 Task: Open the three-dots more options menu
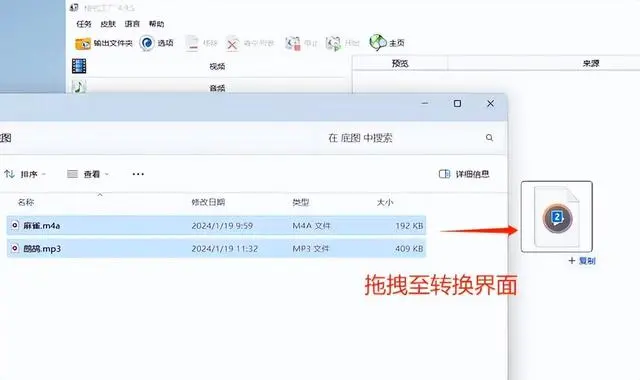tap(138, 174)
